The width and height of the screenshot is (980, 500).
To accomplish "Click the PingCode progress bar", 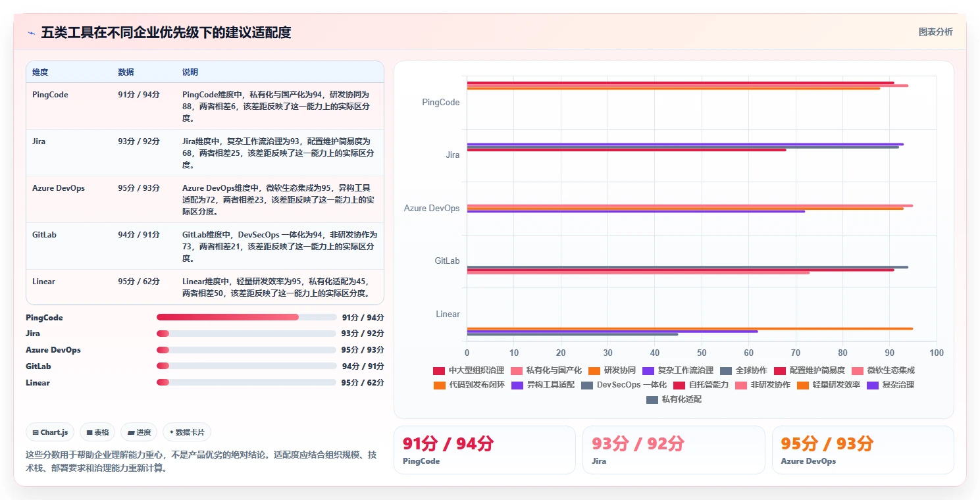I will pos(246,317).
